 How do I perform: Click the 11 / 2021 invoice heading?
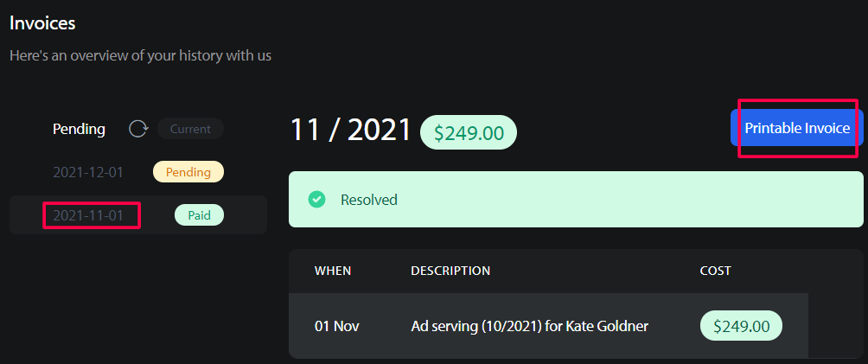pos(351,130)
